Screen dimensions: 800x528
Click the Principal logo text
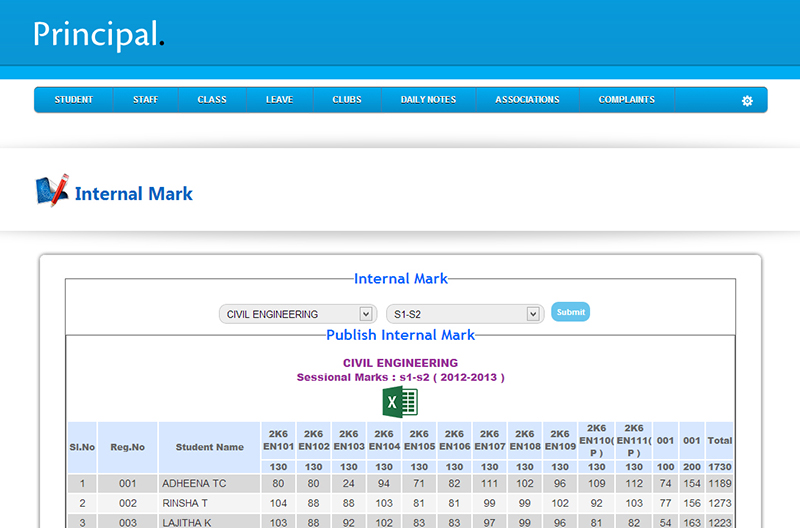coord(97,34)
